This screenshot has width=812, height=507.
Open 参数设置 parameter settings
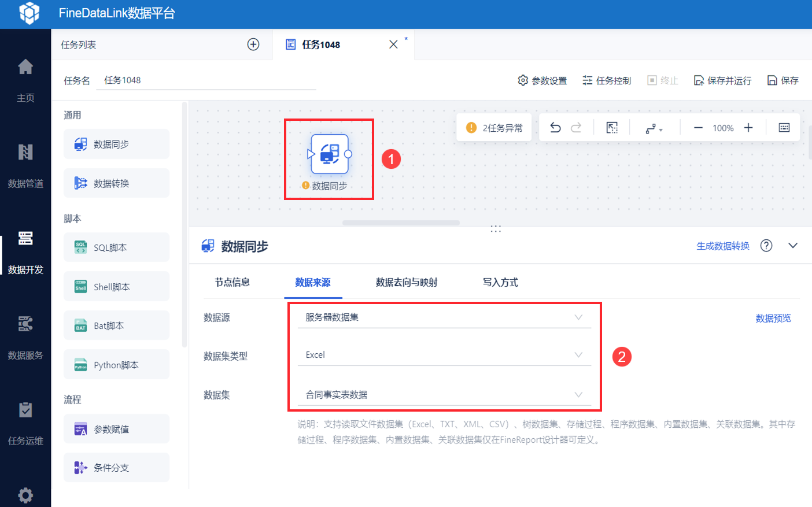pyautogui.click(x=542, y=80)
